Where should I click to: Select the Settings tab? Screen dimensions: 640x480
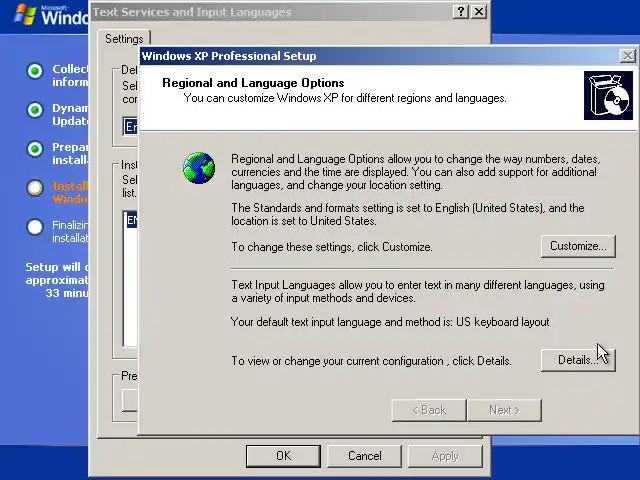[124, 39]
